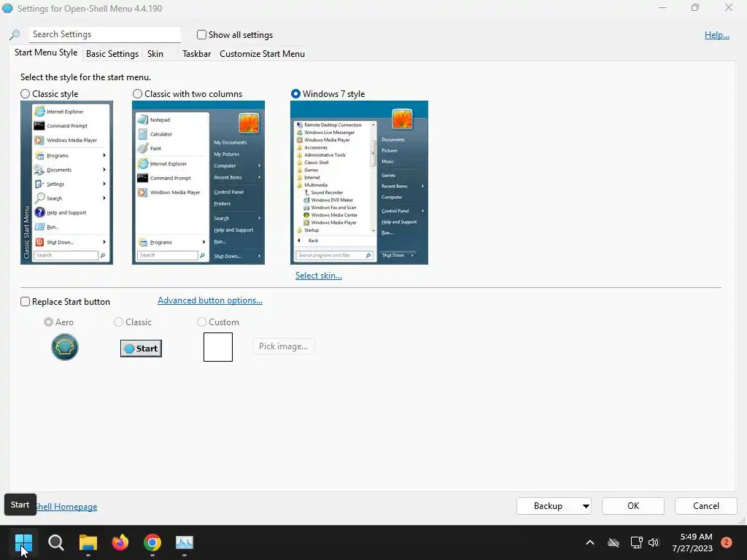747x560 pixels.
Task: Open notification badge showing 2
Action: [727, 542]
